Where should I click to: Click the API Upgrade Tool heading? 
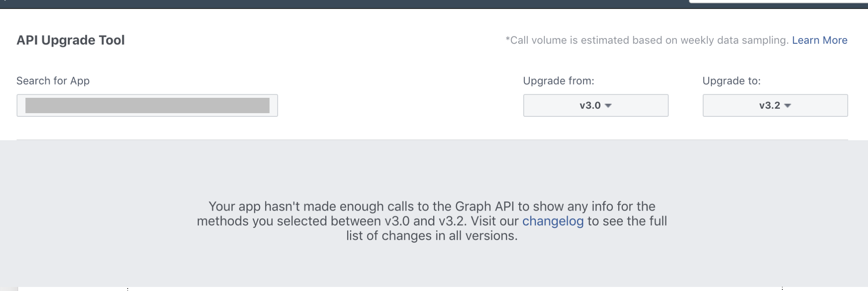click(71, 40)
